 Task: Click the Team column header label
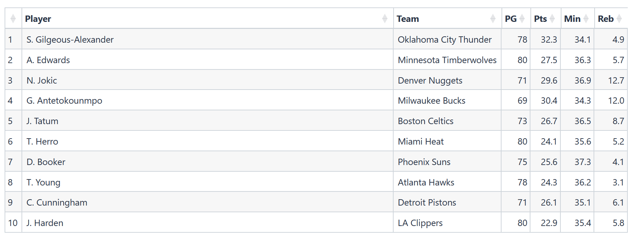click(408, 19)
